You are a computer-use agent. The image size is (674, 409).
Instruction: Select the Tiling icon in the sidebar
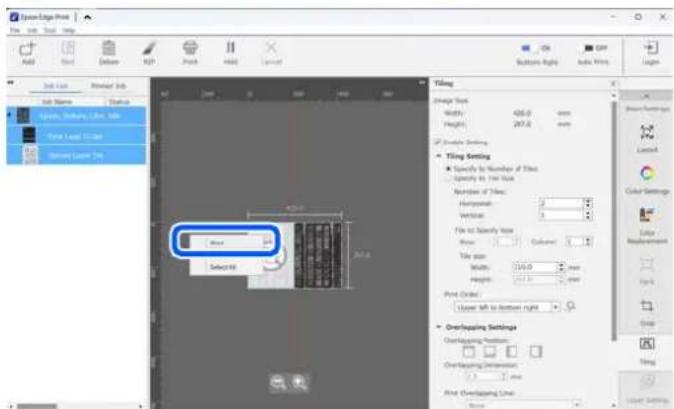click(x=647, y=344)
